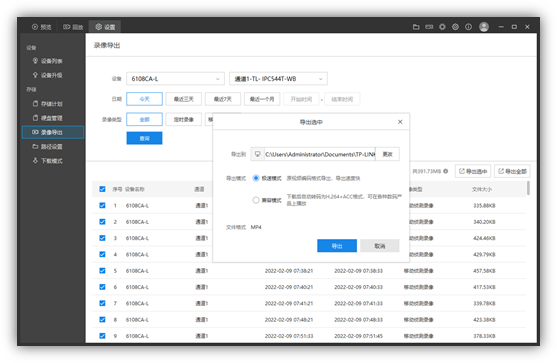The image size is (557, 363).
Task: Open the 下载模式 download mode page
Action: point(48,161)
